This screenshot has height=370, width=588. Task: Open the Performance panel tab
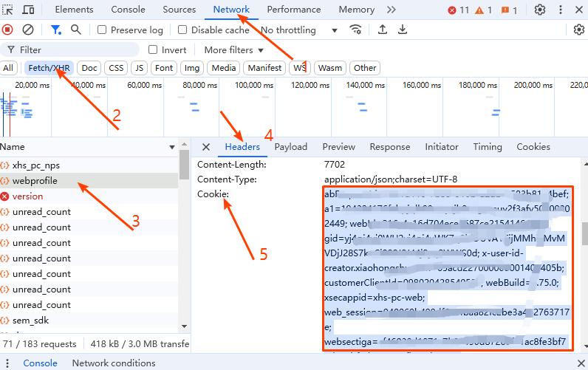[293, 10]
